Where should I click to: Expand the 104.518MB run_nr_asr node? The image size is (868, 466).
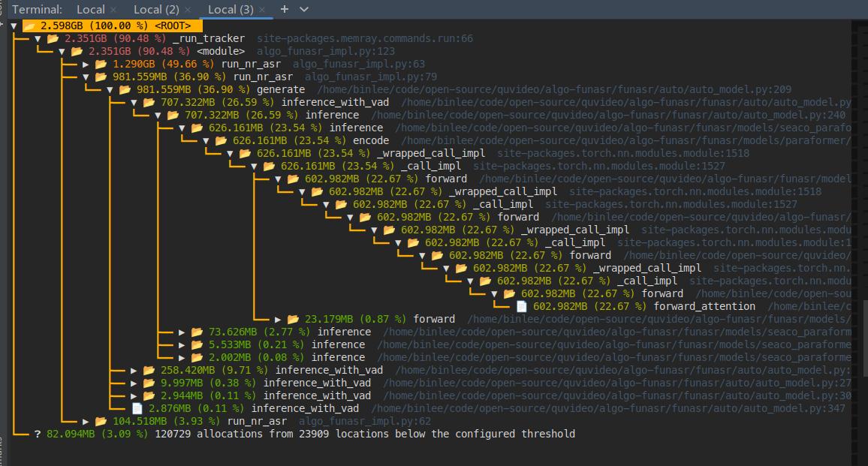coord(86,421)
